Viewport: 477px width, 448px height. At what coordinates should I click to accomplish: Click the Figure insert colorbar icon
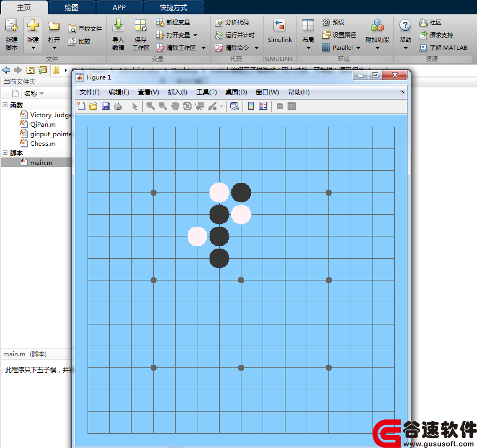(x=251, y=106)
